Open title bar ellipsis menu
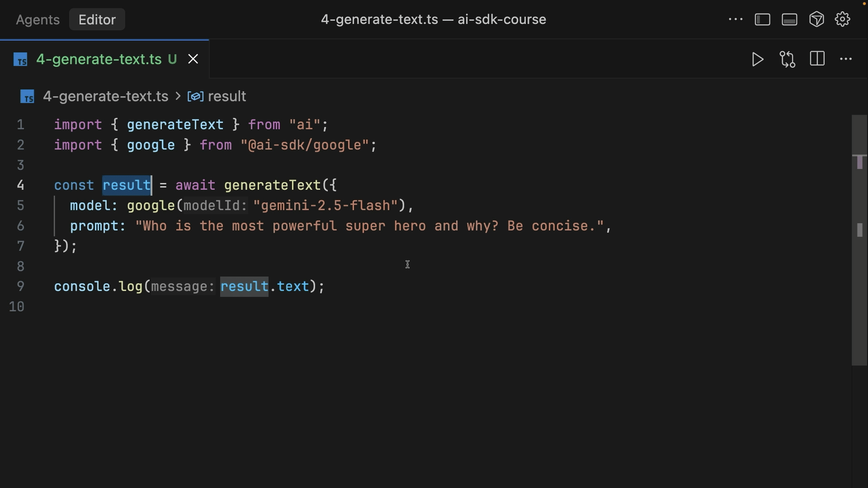 pyautogui.click(x=736, y=19)
